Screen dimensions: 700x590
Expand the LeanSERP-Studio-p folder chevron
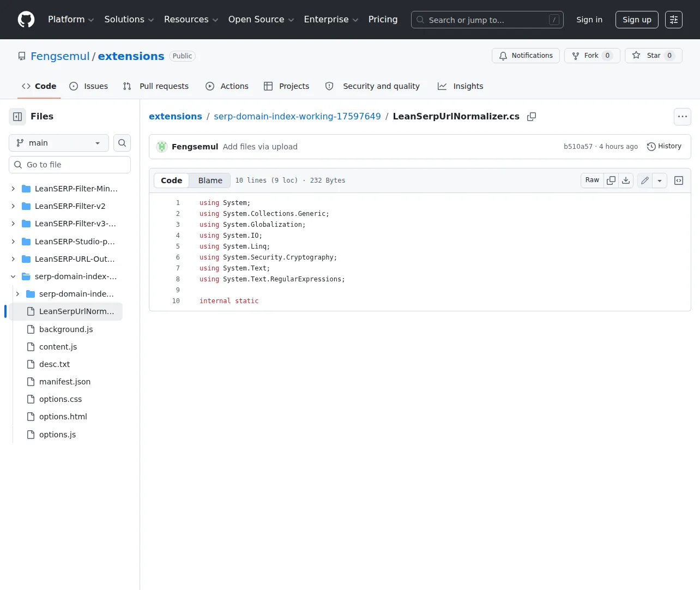point(13,242)
